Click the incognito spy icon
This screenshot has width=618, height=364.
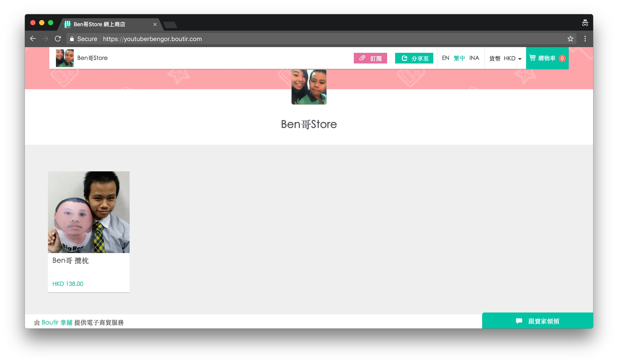pyautogui.click(x=585, y=23)
